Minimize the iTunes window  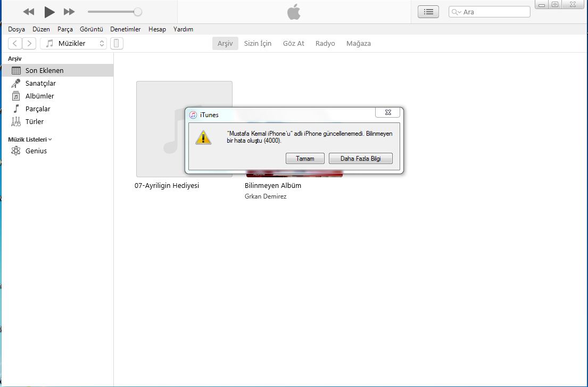542,5
